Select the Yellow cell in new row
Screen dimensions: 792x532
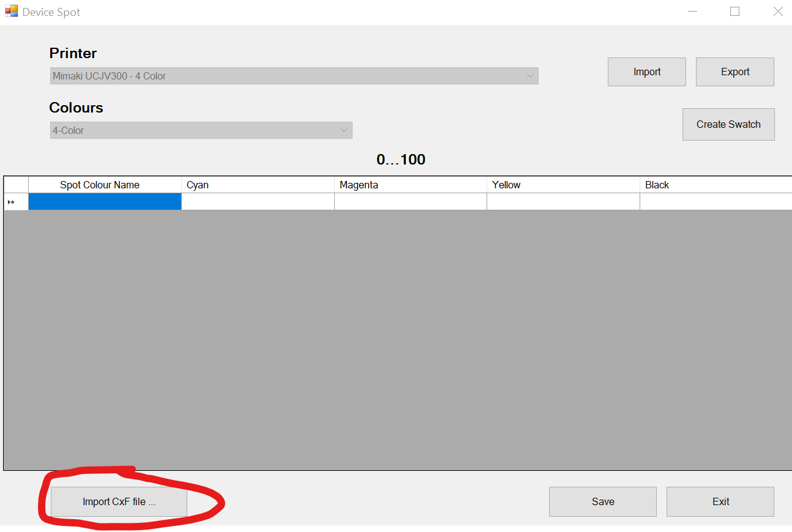coord(563,202)
